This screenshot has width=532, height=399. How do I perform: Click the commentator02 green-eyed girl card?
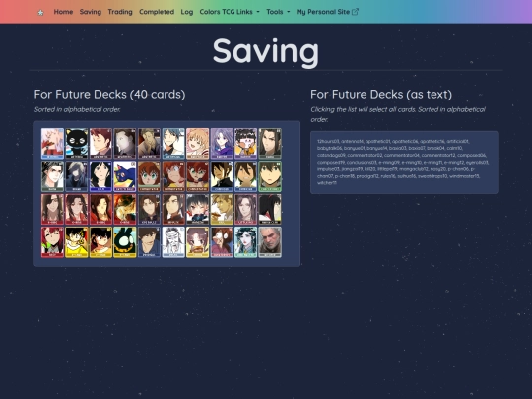(x=149, y=176)
